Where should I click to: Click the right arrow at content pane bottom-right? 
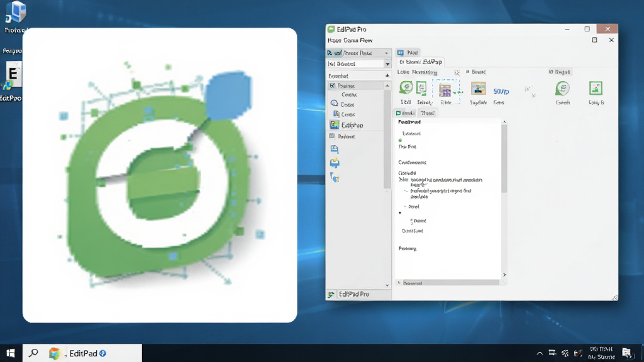click(x=504, y=275)
